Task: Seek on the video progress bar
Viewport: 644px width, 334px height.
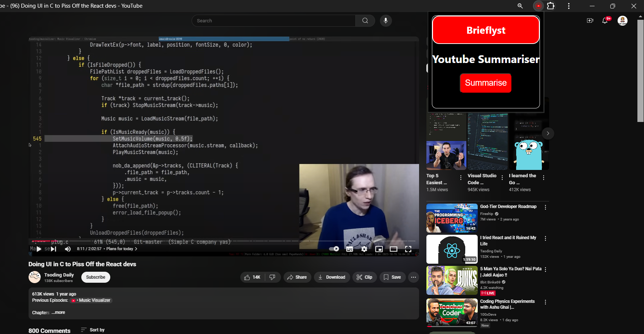Action: 223,241
